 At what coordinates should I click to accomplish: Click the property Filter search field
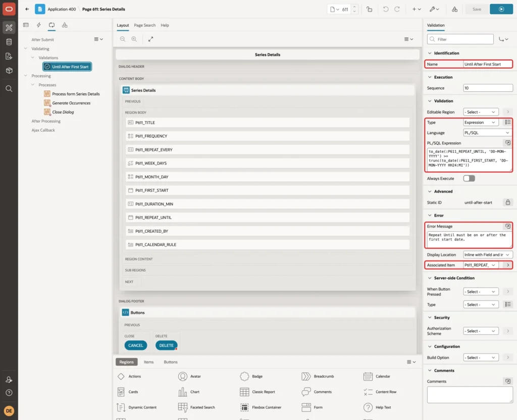click(460, 39)
